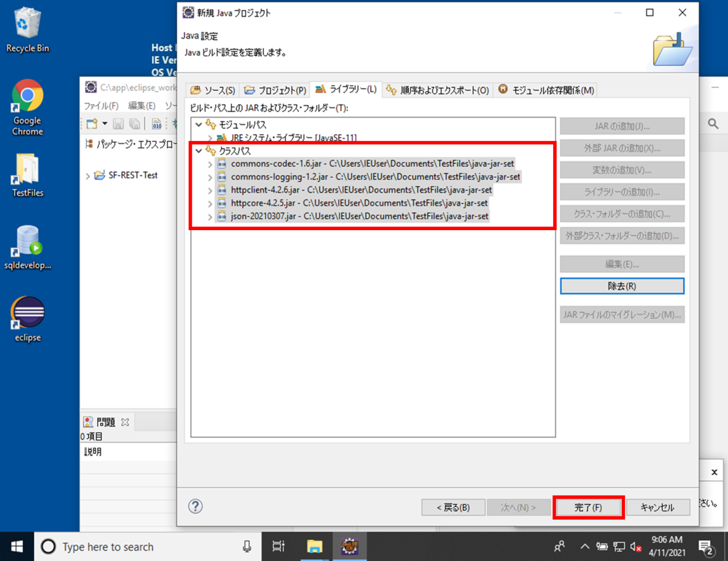The height and width of the screenshot is (561, 728).
Task: Expand the json-20210307.jar entry
Action: [x=210, y=216]
